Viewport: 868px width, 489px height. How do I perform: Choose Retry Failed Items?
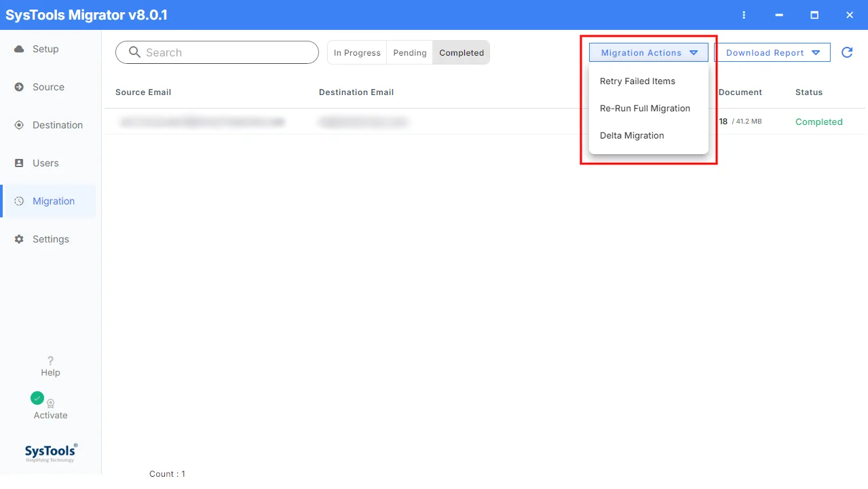[x=637, y=81]
